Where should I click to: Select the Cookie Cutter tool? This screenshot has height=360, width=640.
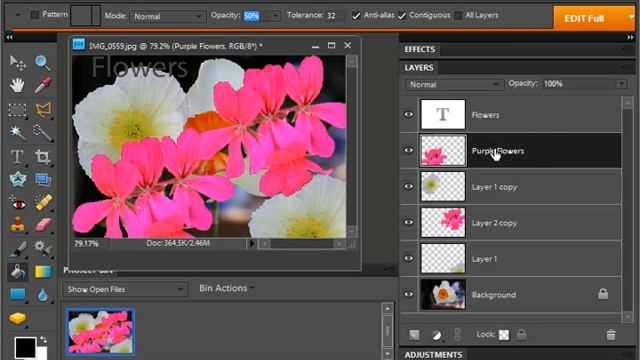[x=18, y=180]
